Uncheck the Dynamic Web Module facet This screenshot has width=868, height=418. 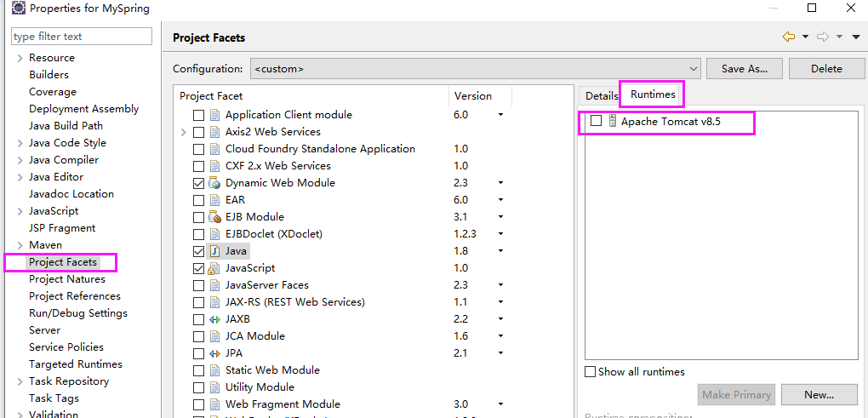[x=198, y=183]
